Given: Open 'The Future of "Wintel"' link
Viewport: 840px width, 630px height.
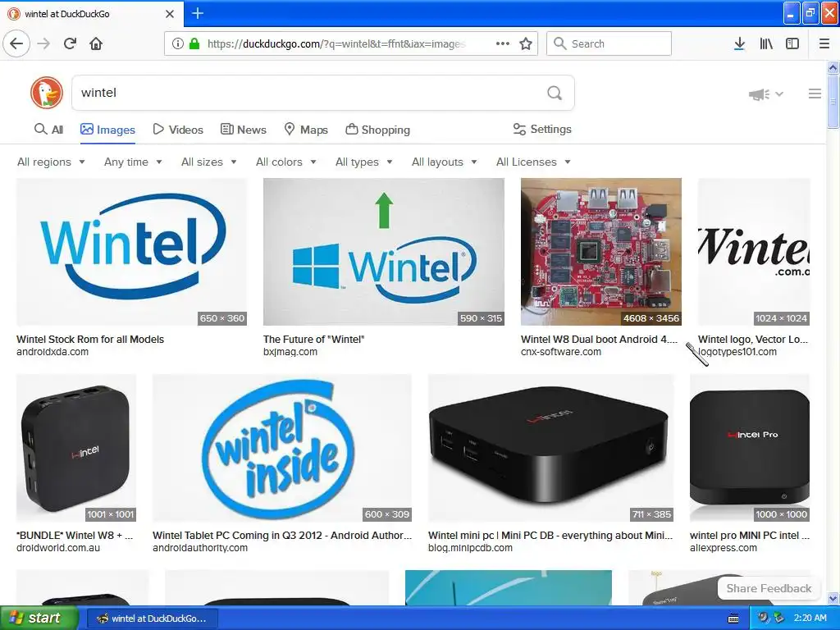Looking at the screenshot, I should click(313, 339).
